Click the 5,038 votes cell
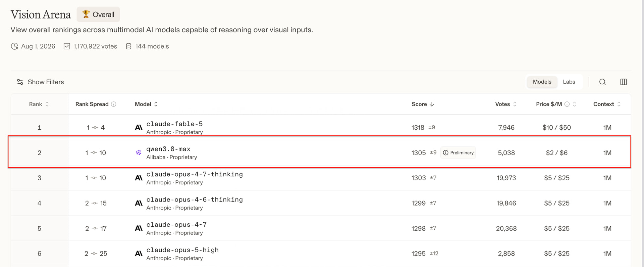Screen dimensions: 644x267 point(506,153)
